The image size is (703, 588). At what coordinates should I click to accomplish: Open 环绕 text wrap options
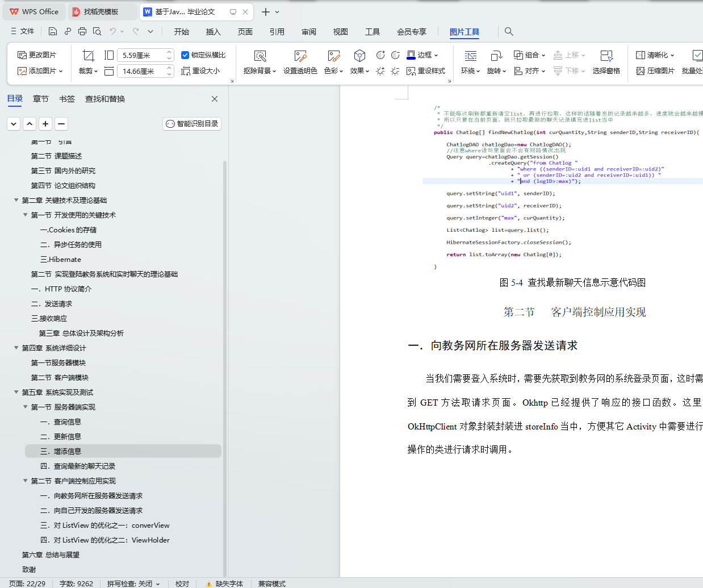click(471, 62)
